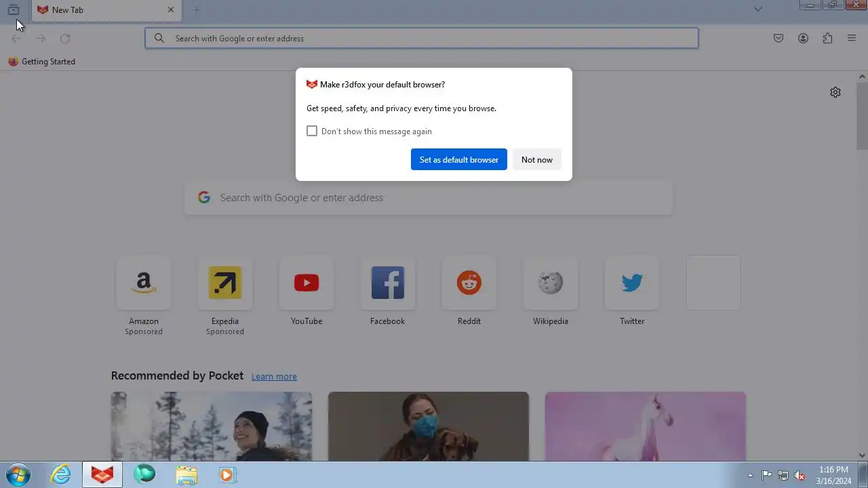Show hidden tray icons arrow

click(x=750, y=475)
